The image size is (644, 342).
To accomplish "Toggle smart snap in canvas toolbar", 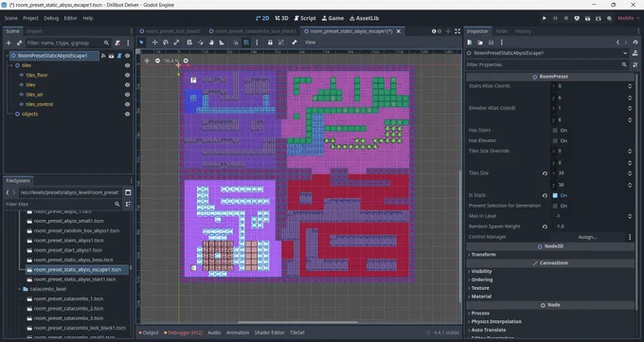I will tap(236, 43).
